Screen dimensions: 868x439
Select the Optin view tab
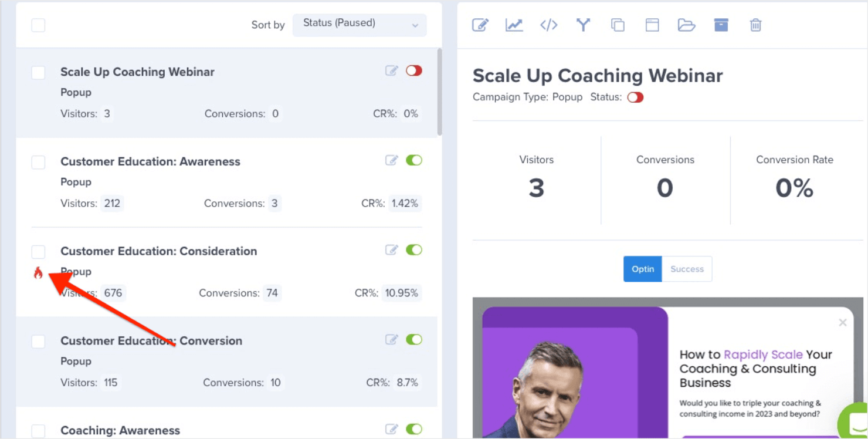click(643, 269)
